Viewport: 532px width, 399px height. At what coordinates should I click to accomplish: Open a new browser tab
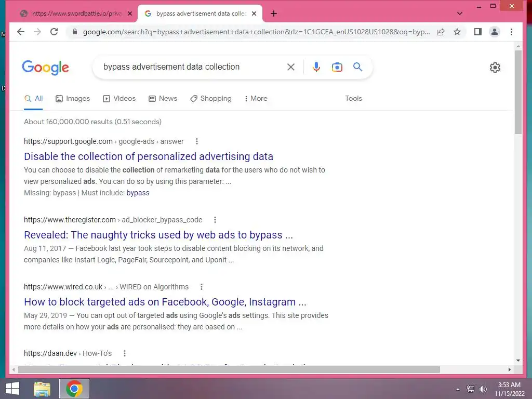274,14
